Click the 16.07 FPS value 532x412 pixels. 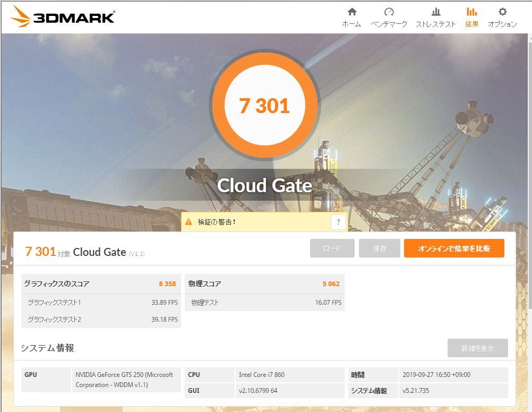[328, 303]
